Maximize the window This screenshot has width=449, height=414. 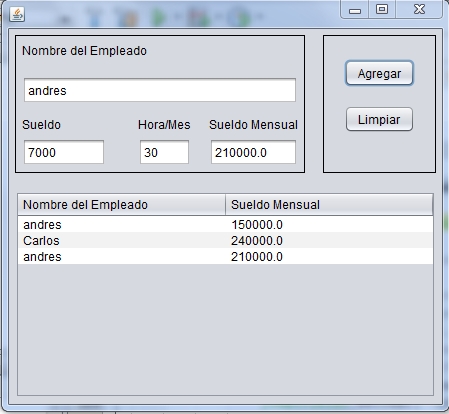[x=382, y=10]
